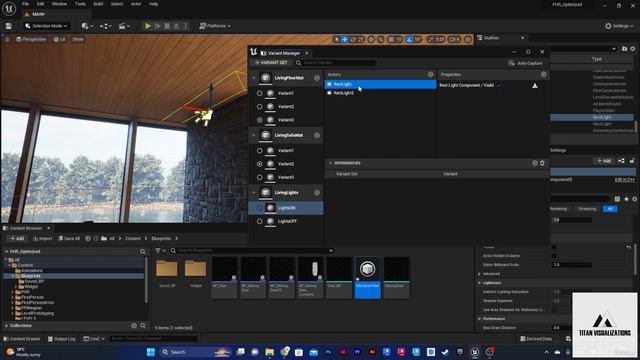Click the add dependency icon
The height and width of the screenshot is (360, 640).
tap(535, 163)
